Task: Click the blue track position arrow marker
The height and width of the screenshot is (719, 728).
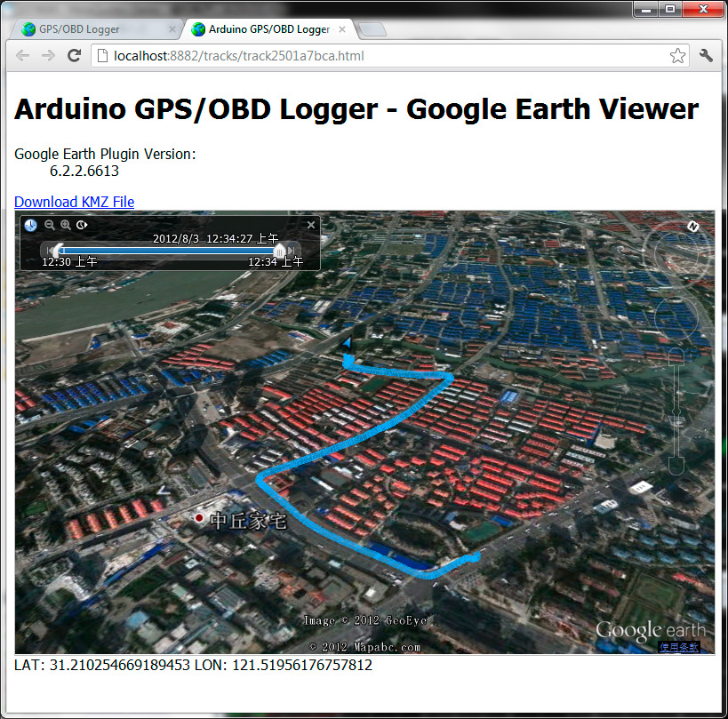Action: coord(347,343)
